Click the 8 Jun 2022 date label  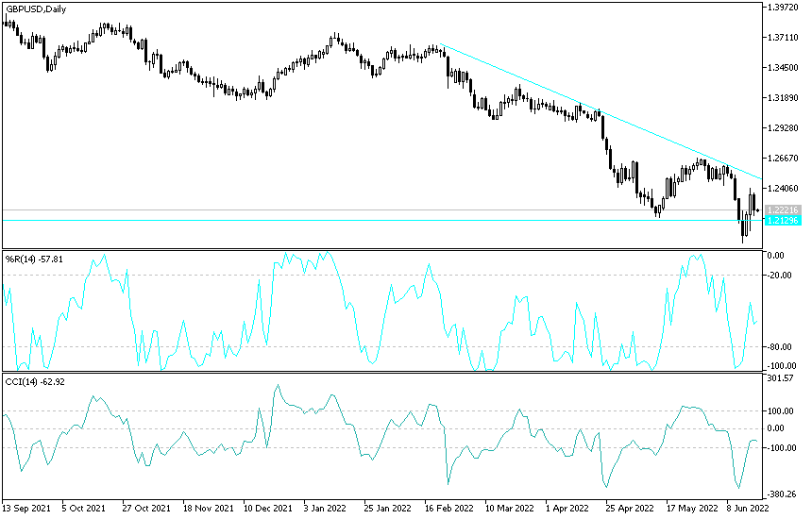coord(748,508)
